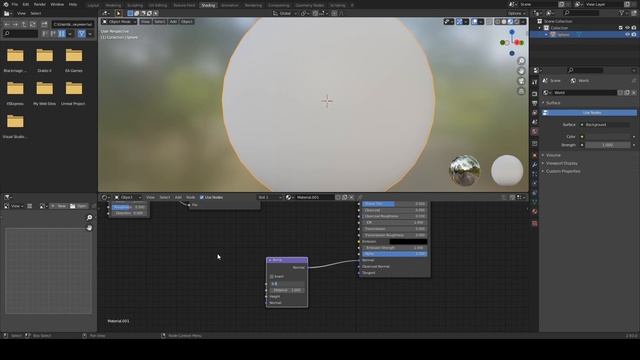Click the properties panel search field
The height and width of the screenshot is (360, 640).
click(x=585, y=70)
